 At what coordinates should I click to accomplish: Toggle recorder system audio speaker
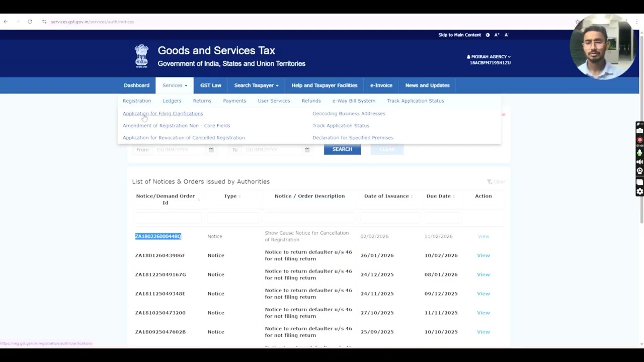coord(639,162)
